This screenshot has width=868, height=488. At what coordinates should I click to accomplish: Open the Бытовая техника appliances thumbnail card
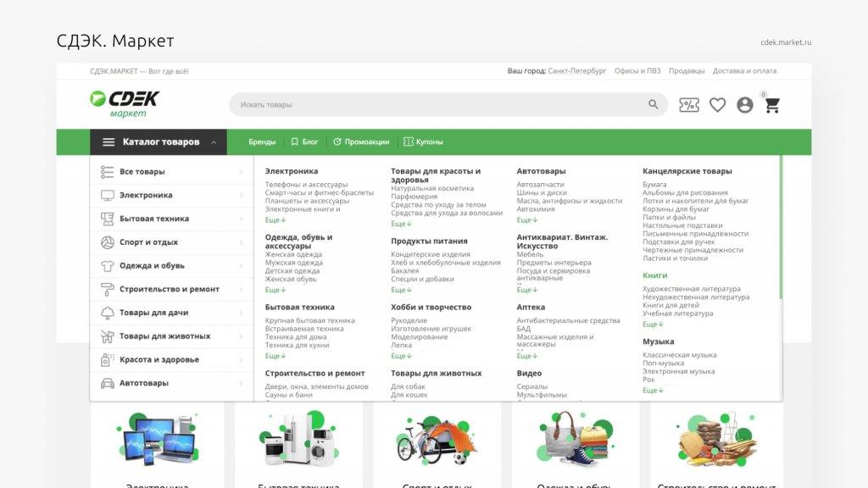[x=298, y=446]
